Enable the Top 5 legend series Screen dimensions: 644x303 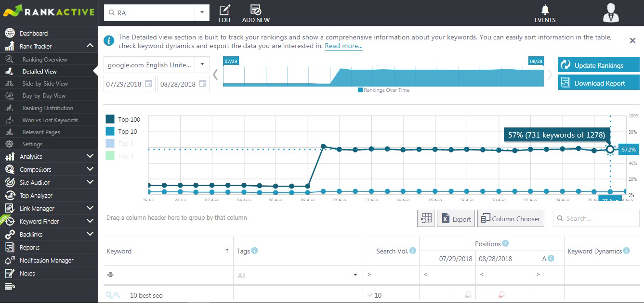click(x=119, y=143)
